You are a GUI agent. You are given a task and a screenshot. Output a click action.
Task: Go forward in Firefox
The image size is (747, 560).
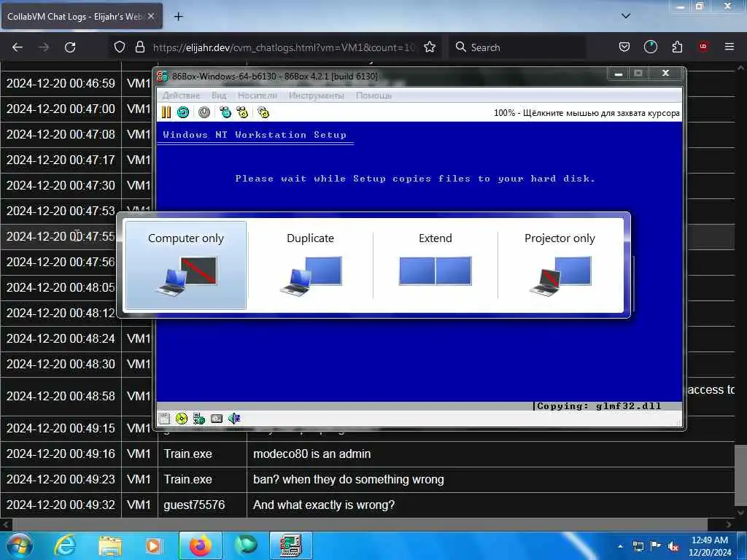click(x=44, y=47)
